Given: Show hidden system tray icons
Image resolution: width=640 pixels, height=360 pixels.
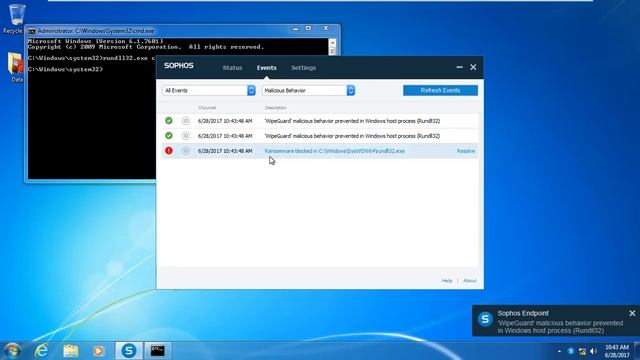Looking at the screenshot, I should [559, 351].
